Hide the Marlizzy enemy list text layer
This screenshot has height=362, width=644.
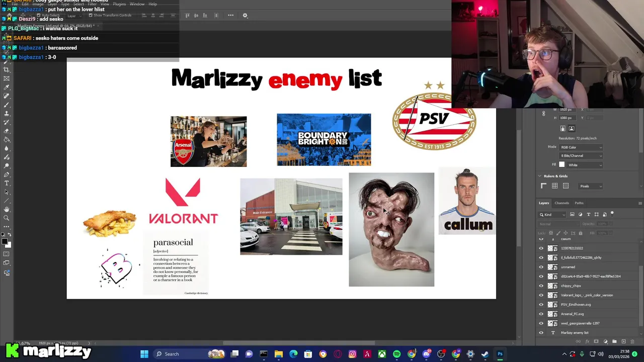tap(541, 333)
